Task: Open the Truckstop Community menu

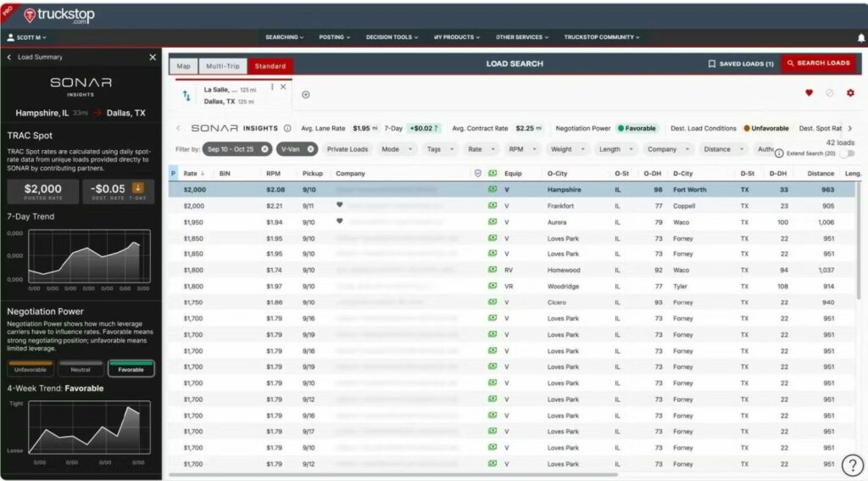Action: tap(602, 37)
